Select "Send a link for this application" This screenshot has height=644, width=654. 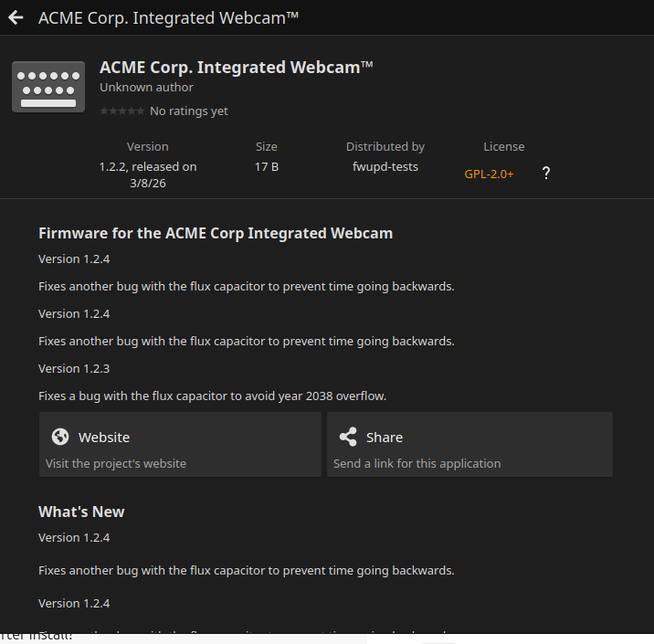point(417,463)
